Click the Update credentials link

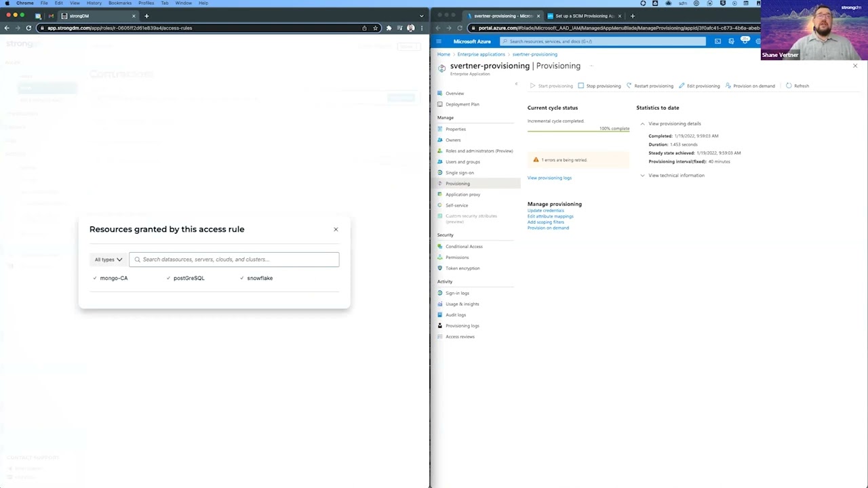pyautogui.click(x=546, y=211)
